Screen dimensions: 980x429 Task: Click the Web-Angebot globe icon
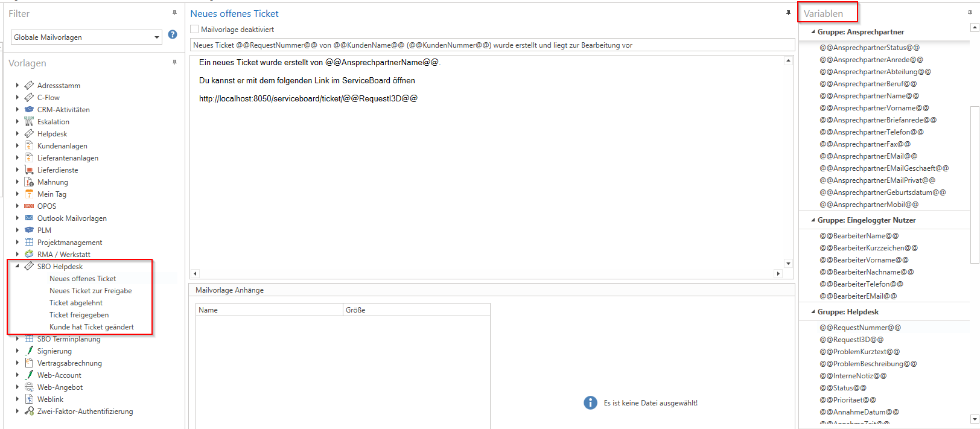[29, 387]
